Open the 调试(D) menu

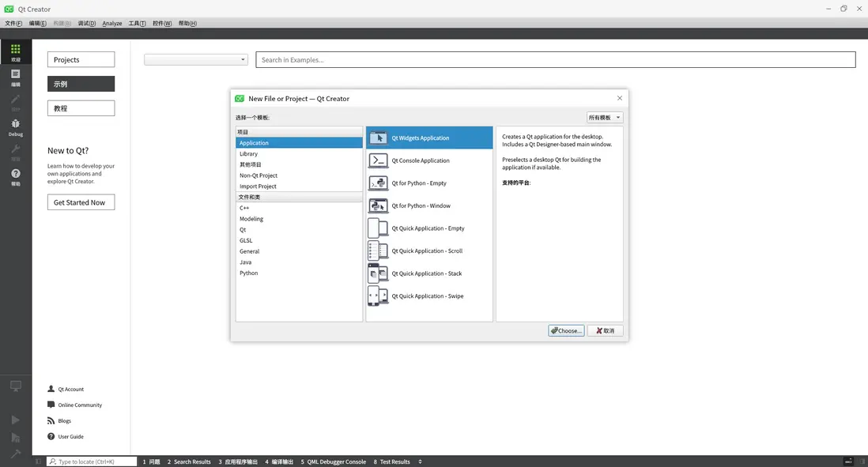(86, 23)
